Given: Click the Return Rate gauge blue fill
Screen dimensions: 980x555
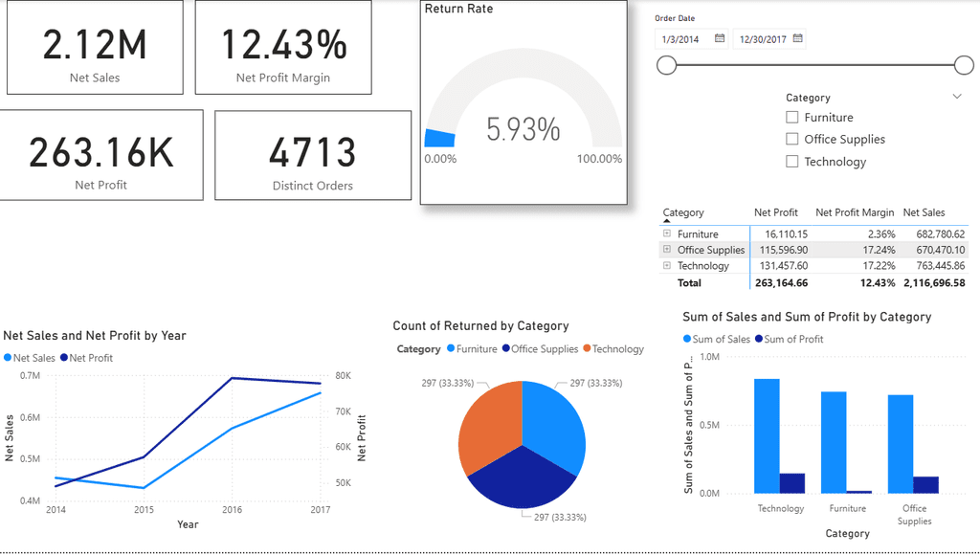Looking at the screenshot, I should (440, 138).
